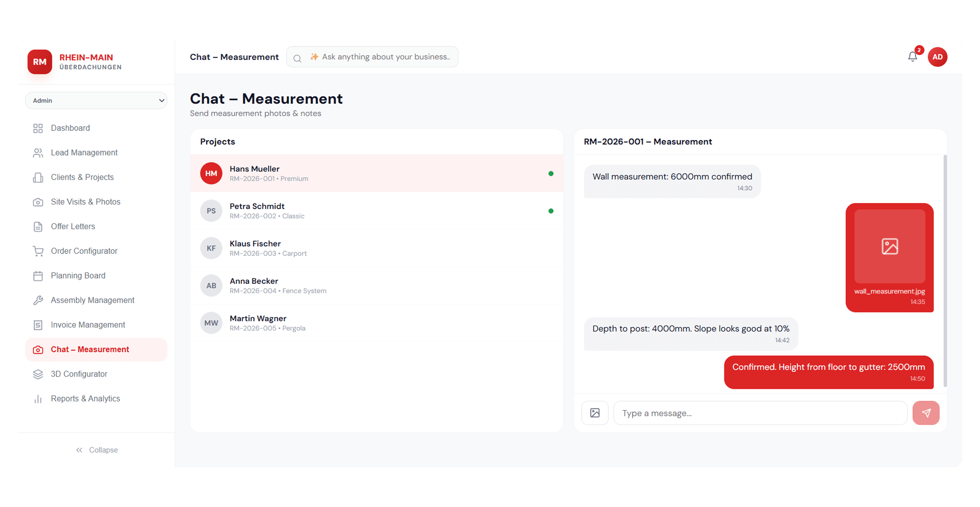
Task: Select Hans Mueller project chat
Action: 377,173
